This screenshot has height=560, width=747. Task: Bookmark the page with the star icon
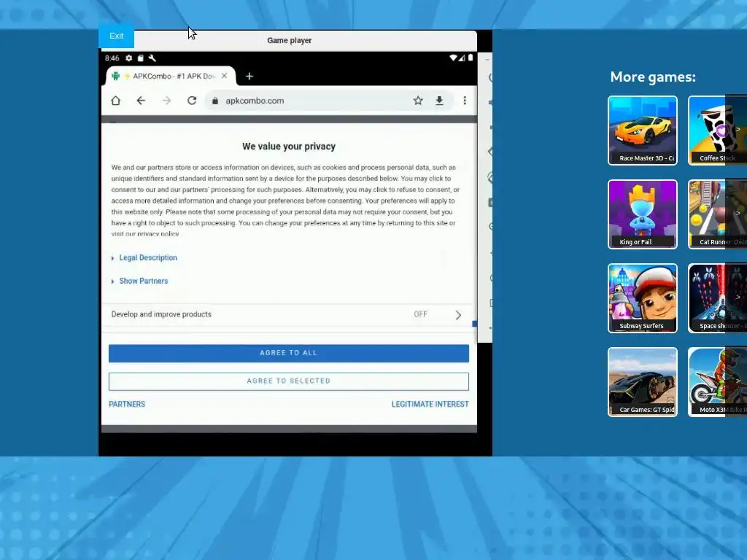click(418, 101)
